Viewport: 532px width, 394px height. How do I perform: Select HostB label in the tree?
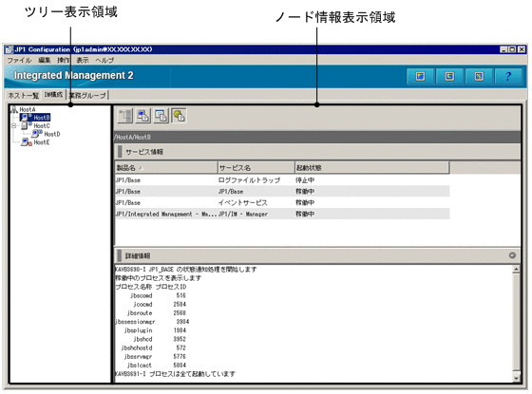click(x=42, y=118)
